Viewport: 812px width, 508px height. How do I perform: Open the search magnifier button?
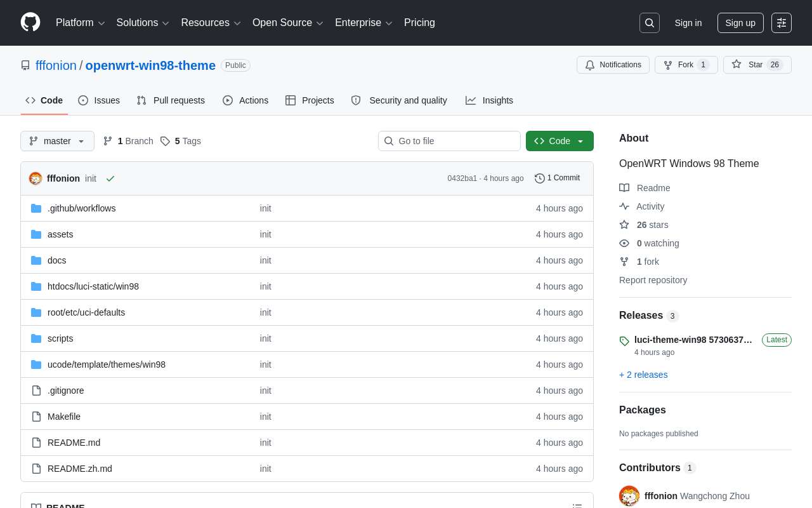click(650, 23)
